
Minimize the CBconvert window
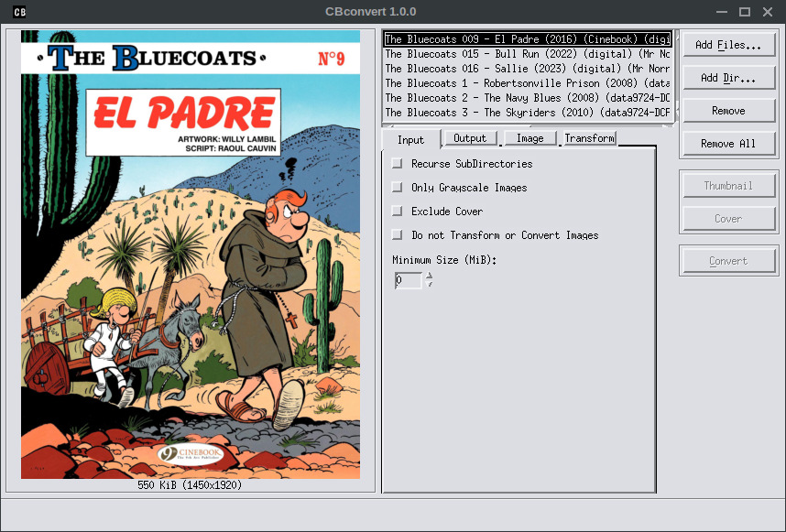(x=721, y=12)
